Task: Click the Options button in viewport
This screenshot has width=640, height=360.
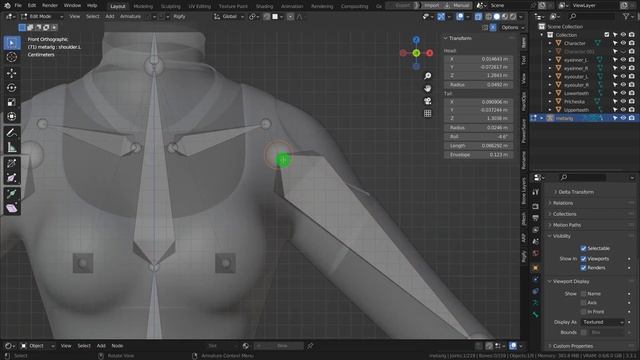Action: pos(512,27)
